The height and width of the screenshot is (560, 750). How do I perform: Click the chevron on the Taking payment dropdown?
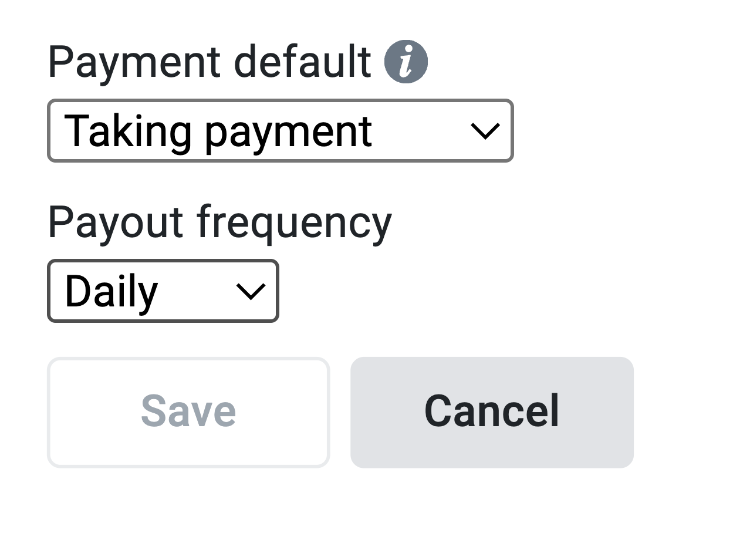[x=485, y=131]
